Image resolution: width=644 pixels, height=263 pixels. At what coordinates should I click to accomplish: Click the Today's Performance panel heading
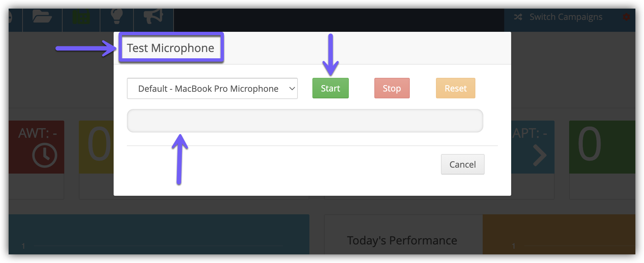tap(402, 240)
